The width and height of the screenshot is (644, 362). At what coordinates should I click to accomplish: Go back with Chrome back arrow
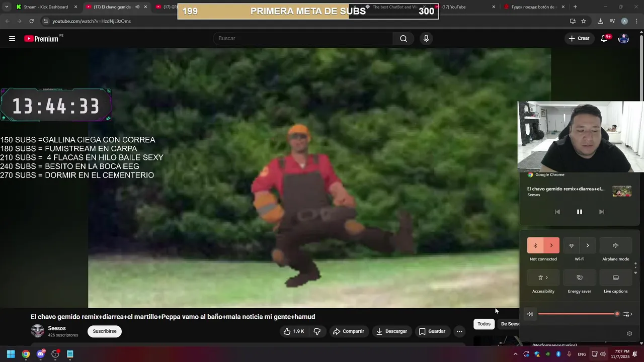coord(7,21)
